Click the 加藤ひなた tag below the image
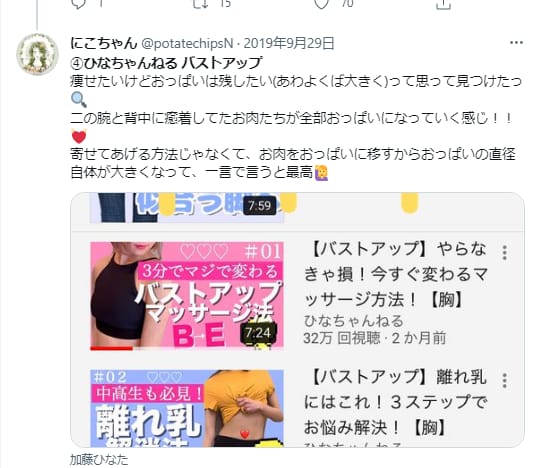This screenshot has width=535, height=468. [x=99, y=460]
